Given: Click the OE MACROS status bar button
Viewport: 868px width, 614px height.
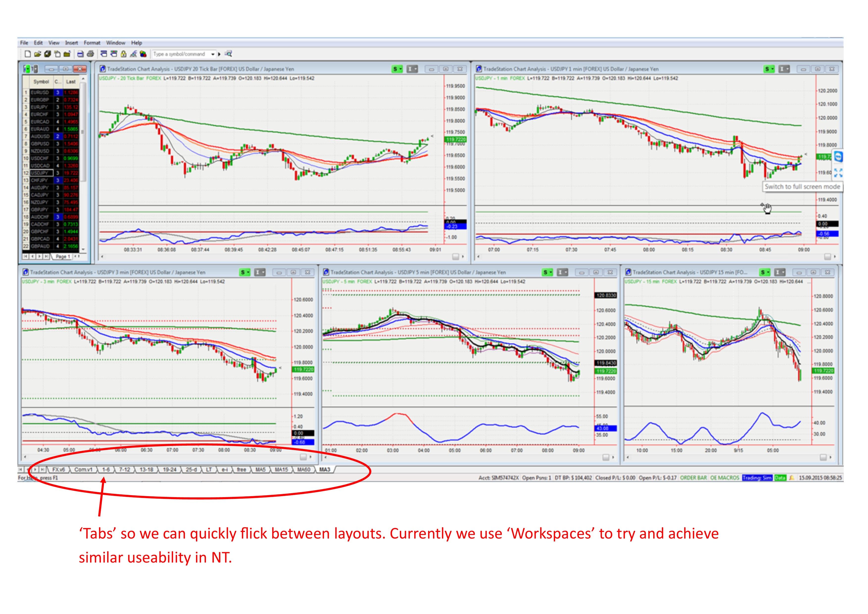Looking at the screenshot, I should coord(724,478).
